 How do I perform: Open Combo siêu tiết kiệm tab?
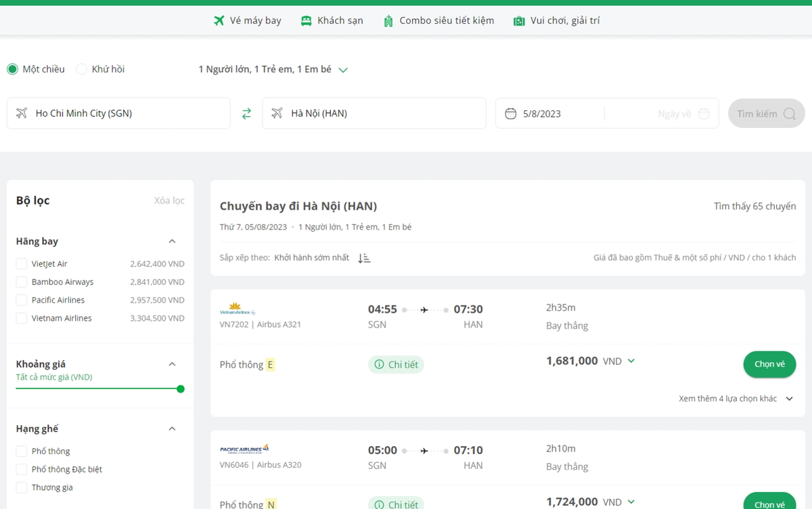(x=438, y=20)
